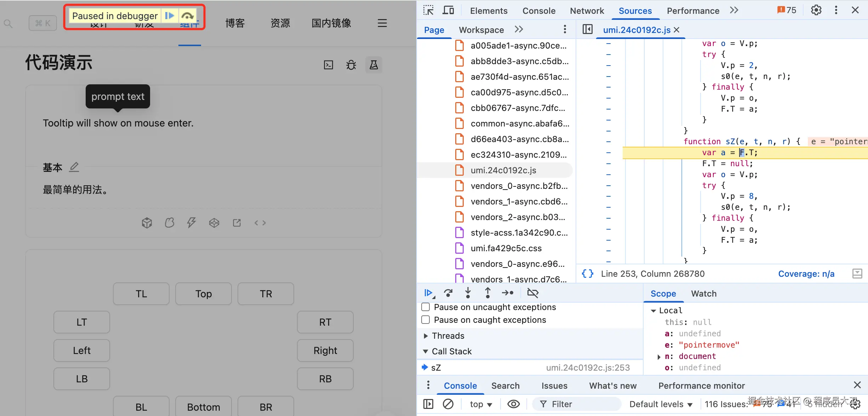Click the deactivate breakpoints icon
868x416 pixels.
tap(532, 293)
